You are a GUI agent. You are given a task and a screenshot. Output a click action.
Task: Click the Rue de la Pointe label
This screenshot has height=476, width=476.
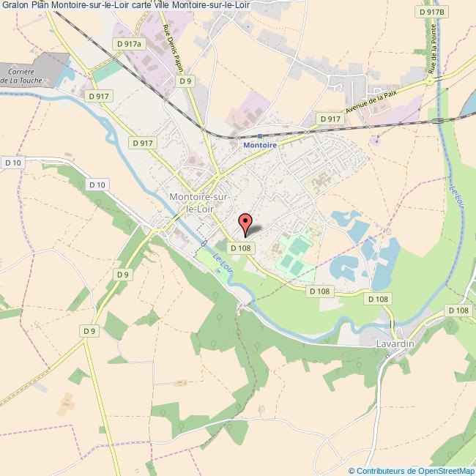[432, 49]
